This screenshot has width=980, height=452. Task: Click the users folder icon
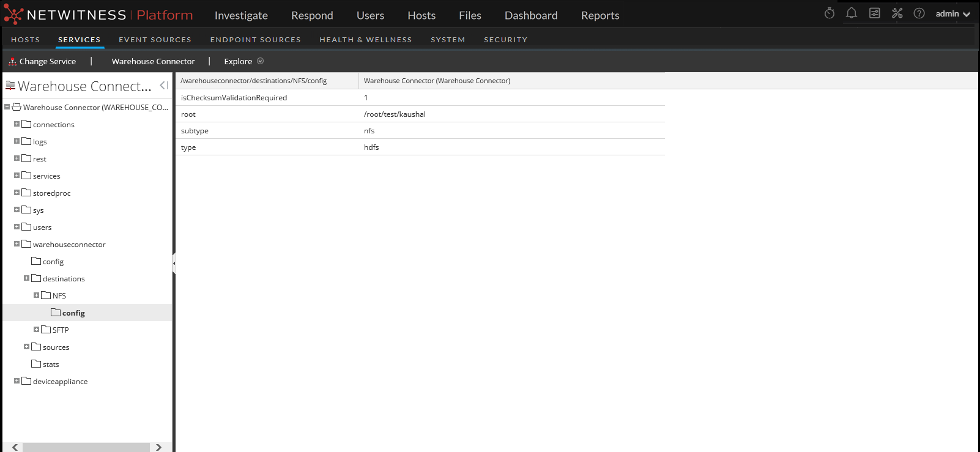click(x=26, y=227)
